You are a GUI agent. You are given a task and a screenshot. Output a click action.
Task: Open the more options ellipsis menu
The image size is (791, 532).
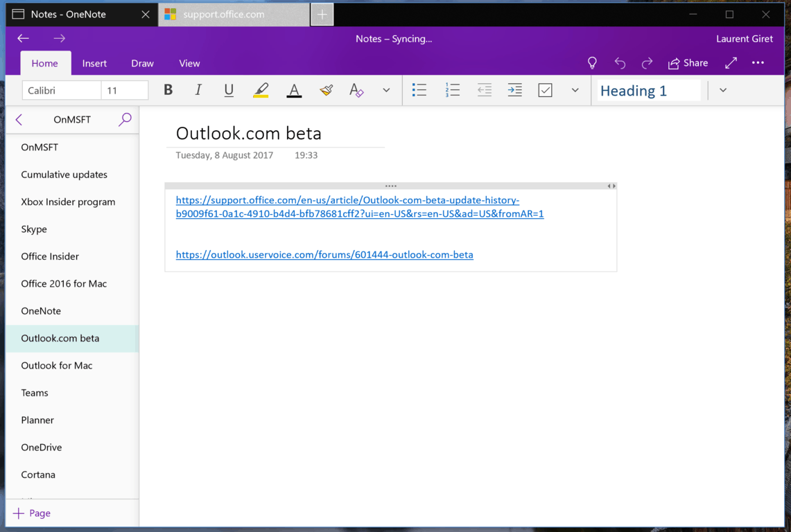click(758, 63)
